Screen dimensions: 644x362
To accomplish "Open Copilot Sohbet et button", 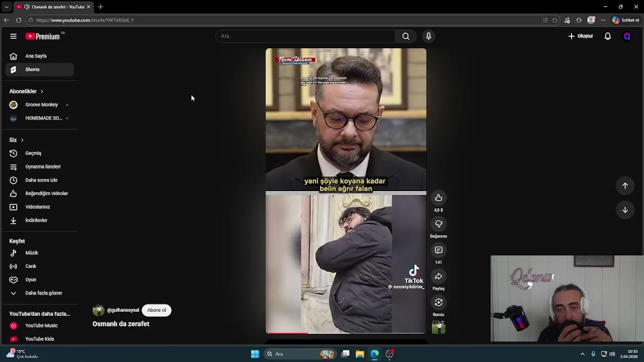I will [626, 20].
